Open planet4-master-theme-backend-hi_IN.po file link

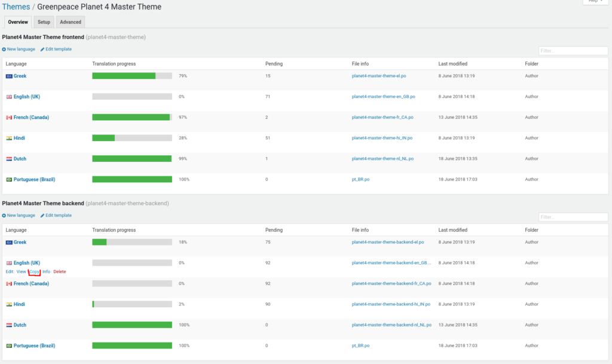point(391,304)
